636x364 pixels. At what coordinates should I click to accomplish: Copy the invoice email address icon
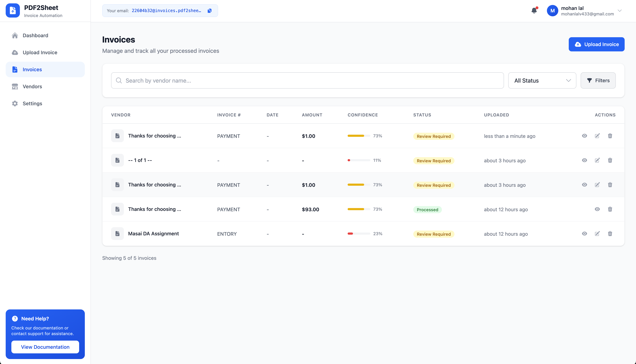pyautogui.click(x=210, y=10)
